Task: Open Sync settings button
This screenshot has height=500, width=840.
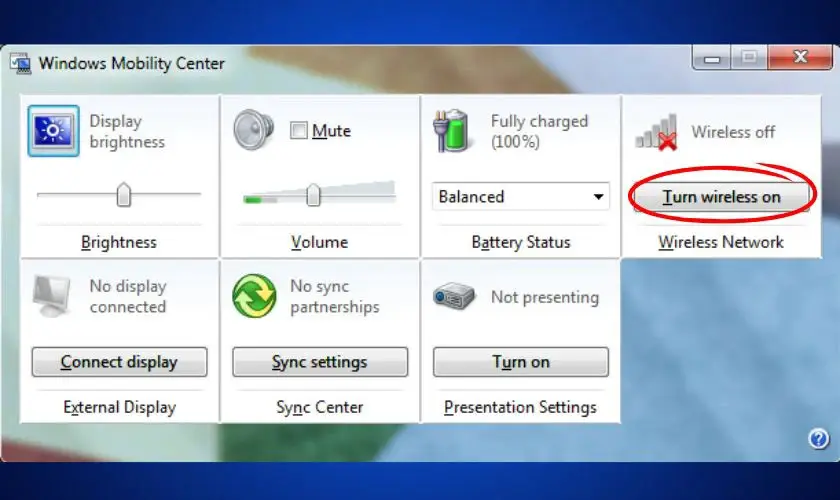Action: (320, 362)
